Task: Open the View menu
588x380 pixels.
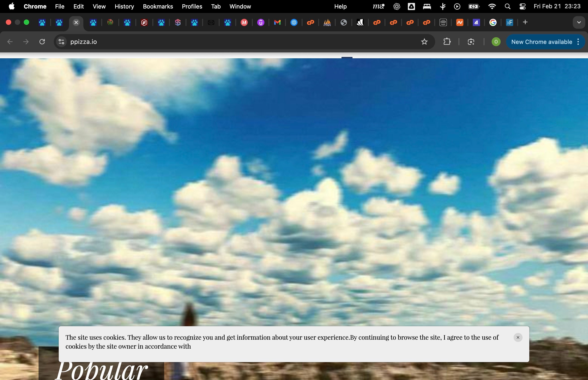Action: coord(99,6)
